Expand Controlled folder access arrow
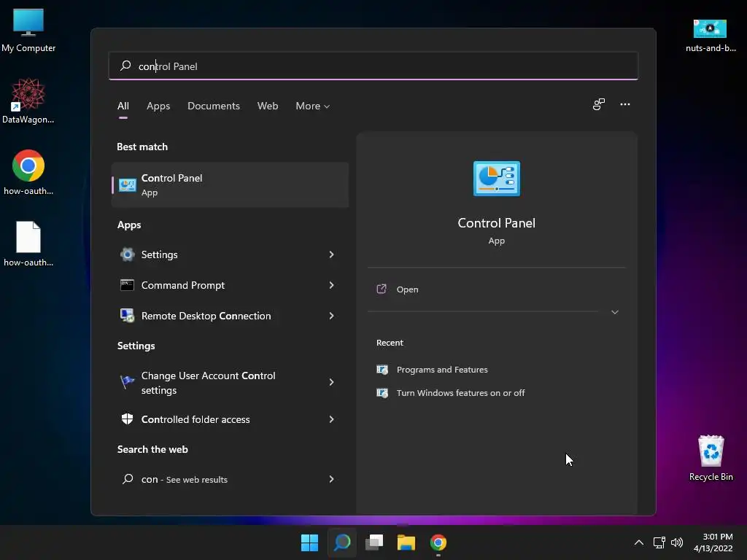The image size is (747, 560). click(332, 419)
